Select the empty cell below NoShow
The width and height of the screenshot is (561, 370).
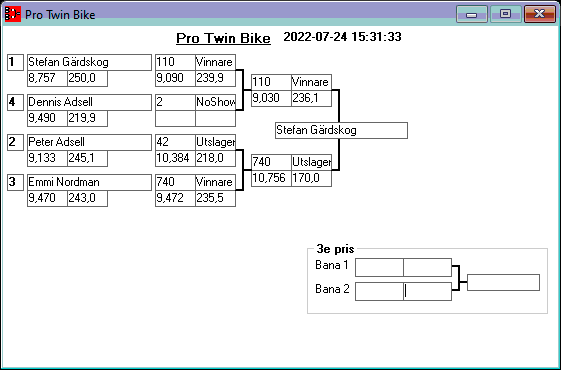tap(215, 118)
